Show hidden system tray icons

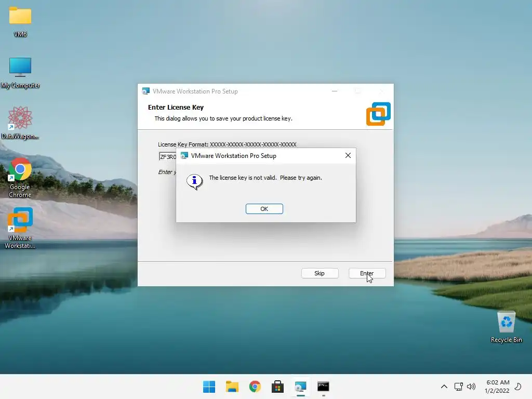pyautogui.click(x=444, y=387)
